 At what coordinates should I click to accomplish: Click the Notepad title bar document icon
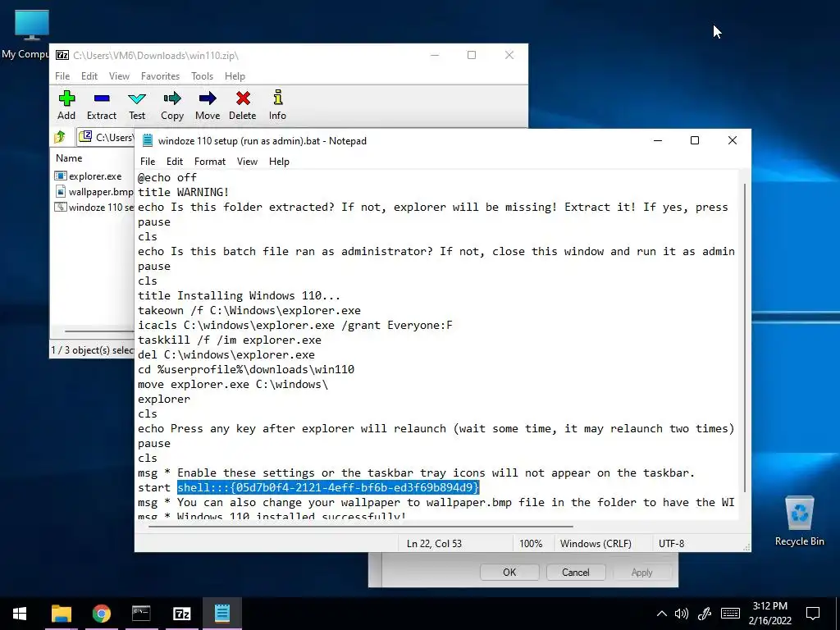tap(147, 141)
